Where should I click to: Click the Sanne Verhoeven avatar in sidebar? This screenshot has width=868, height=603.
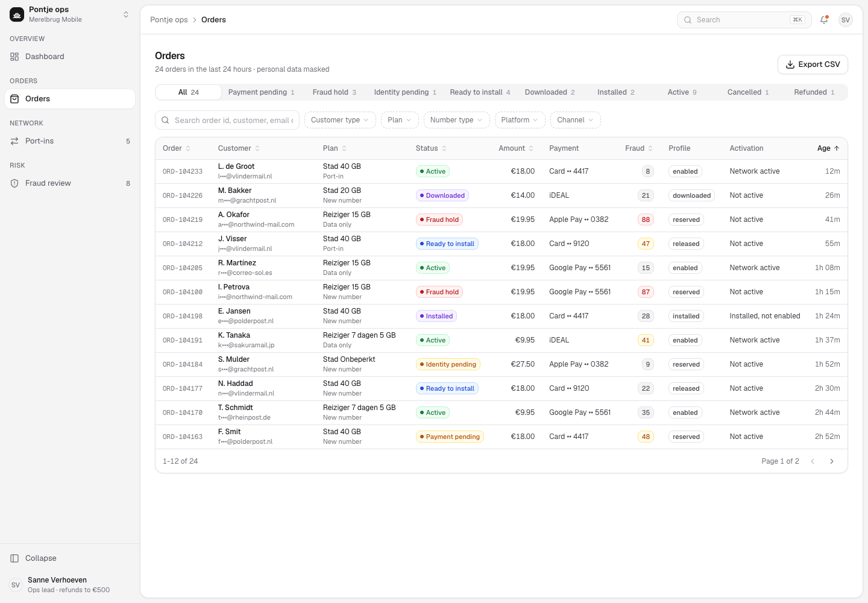[16, 585]
